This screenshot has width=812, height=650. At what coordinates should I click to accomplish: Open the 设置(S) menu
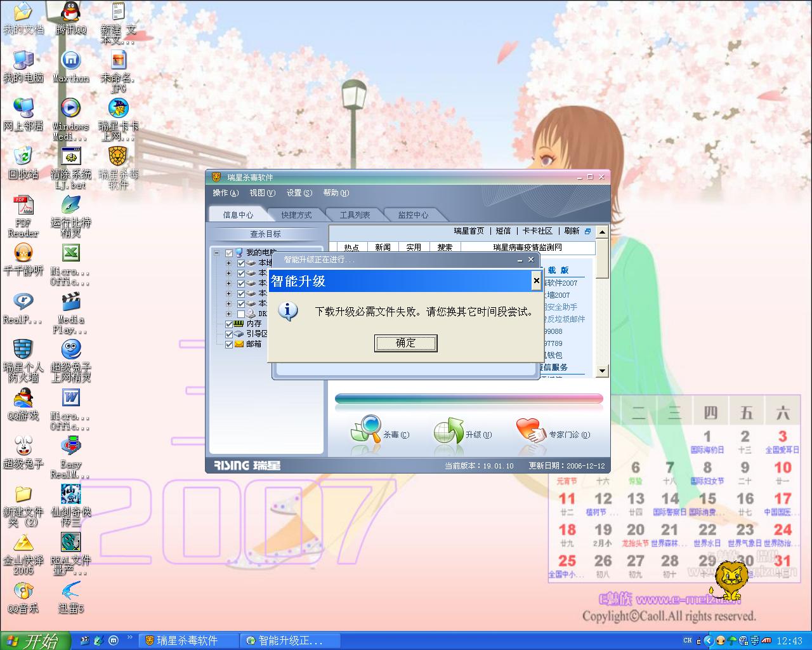tap(299, 193)
